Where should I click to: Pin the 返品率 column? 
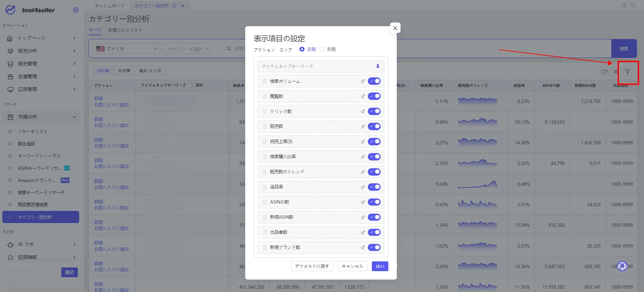pyautogui.click(x=363, y=187)
